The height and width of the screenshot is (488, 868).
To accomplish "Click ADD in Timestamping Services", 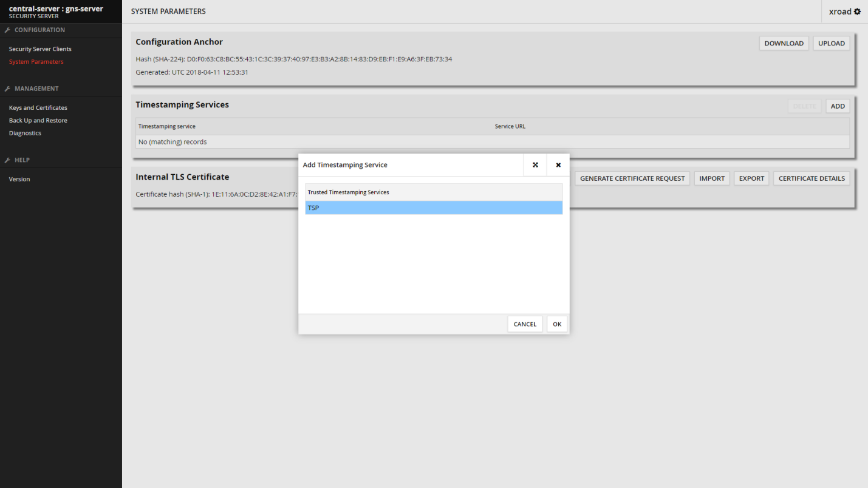I will (837, 106).
